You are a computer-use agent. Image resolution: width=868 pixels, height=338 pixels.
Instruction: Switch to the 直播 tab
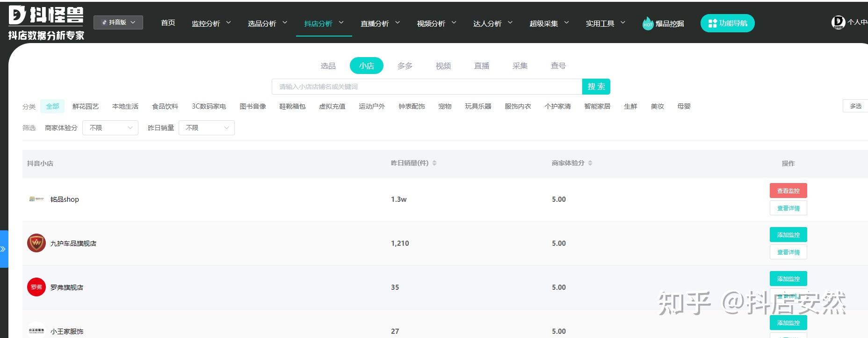pos(482,66)
